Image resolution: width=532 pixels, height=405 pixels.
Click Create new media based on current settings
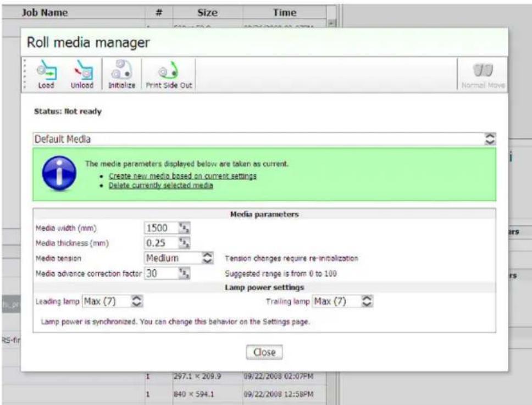pyautogui.click(x=182, y=176)
